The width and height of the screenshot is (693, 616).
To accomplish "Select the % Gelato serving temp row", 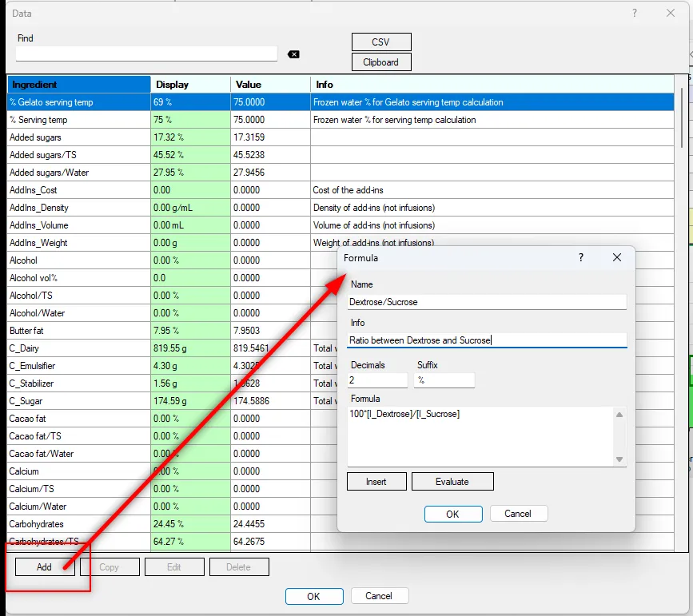I will coord(341,102).
